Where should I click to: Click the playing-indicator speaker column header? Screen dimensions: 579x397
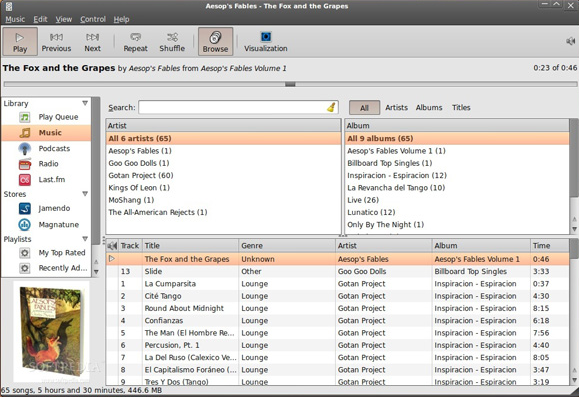pos(112,246)
